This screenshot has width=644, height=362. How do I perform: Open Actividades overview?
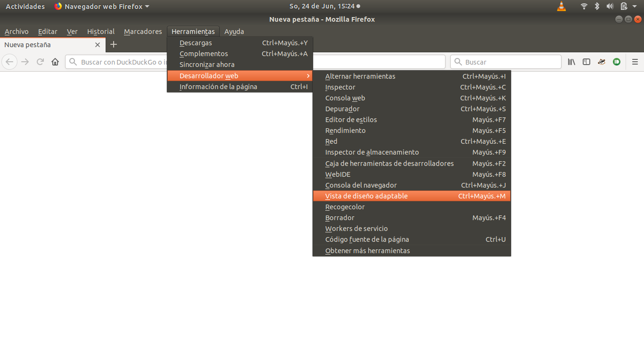point(25,6)
